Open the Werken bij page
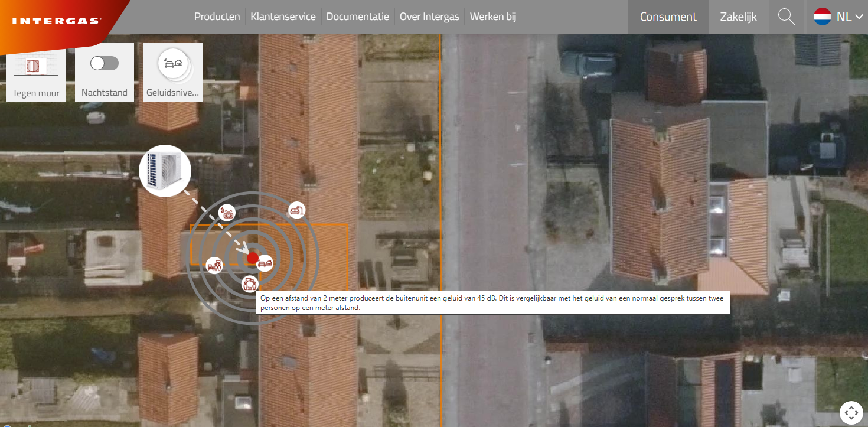This screenshot has width=868, height=427. [493, 17]
